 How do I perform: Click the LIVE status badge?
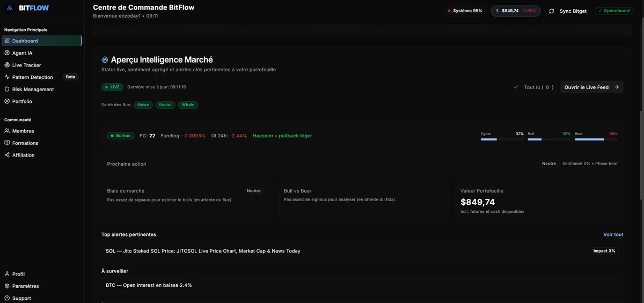(x=112, y=87)
